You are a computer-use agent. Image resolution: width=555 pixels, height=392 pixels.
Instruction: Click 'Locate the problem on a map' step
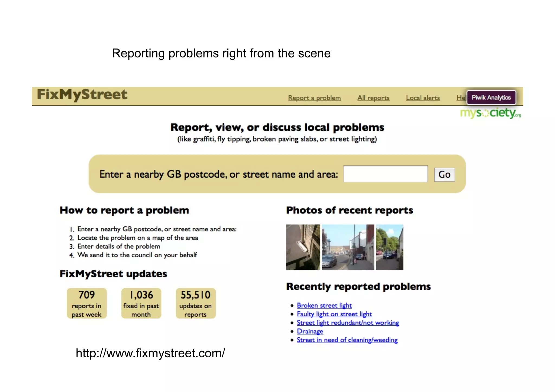[138, 238]
